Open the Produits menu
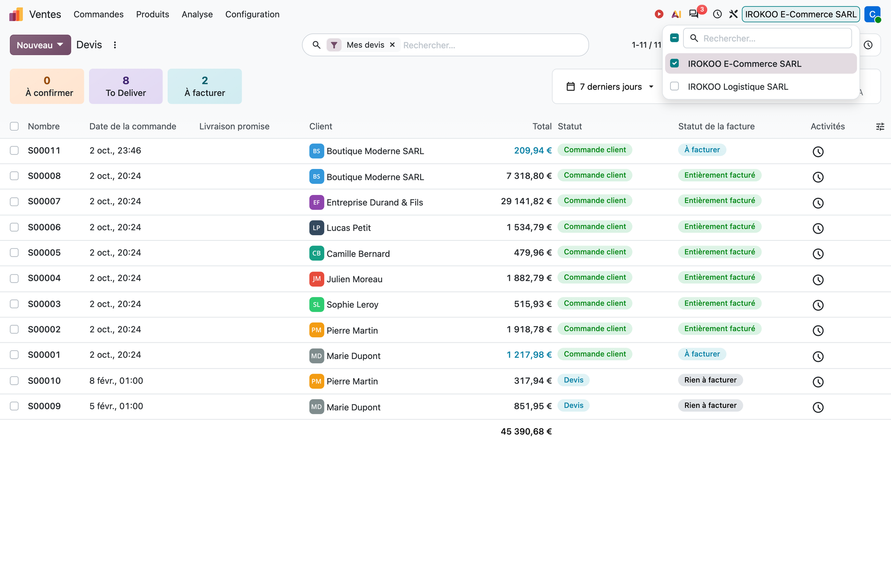 tap(152, 14)
